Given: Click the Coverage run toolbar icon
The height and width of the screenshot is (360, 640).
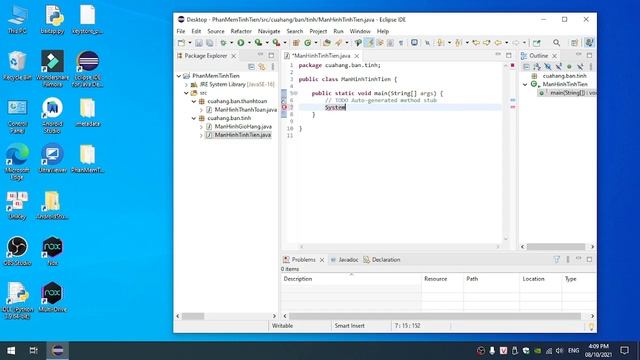Looking at the screenshot, I should (x=258, y=43).
